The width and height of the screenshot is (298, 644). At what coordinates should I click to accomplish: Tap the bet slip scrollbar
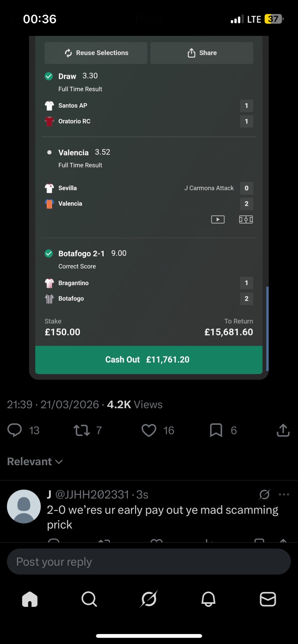267,329
